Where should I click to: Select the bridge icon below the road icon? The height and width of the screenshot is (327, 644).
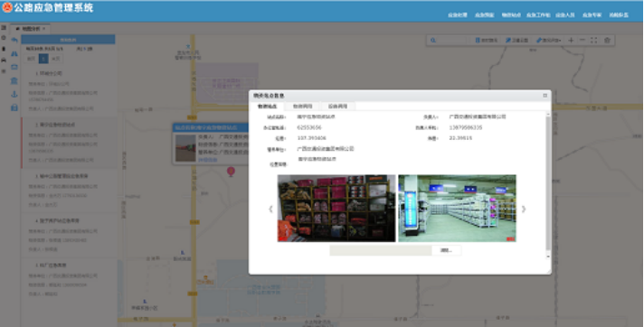[x=14, y=67]
